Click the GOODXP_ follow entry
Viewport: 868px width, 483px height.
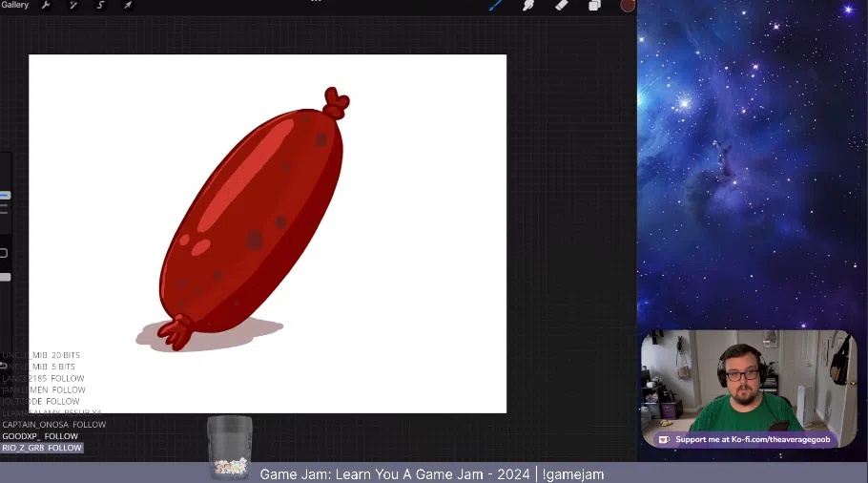click(x=40, y=436)
